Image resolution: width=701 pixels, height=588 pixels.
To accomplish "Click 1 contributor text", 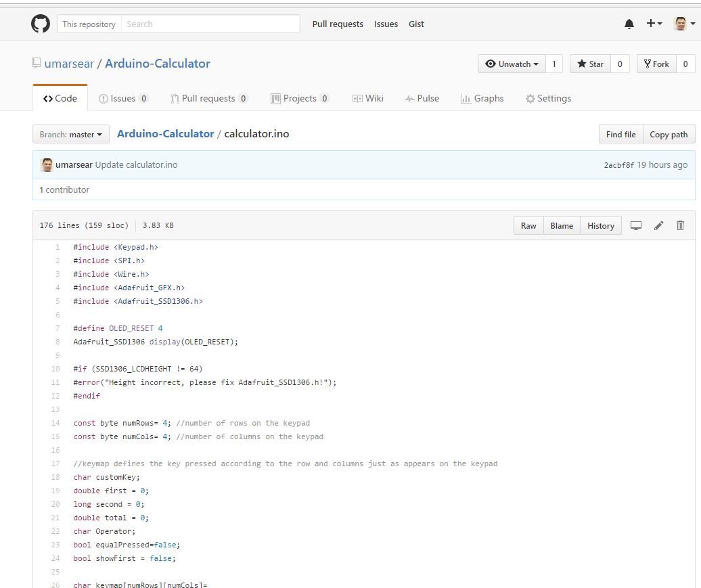I will coord(64,189).
